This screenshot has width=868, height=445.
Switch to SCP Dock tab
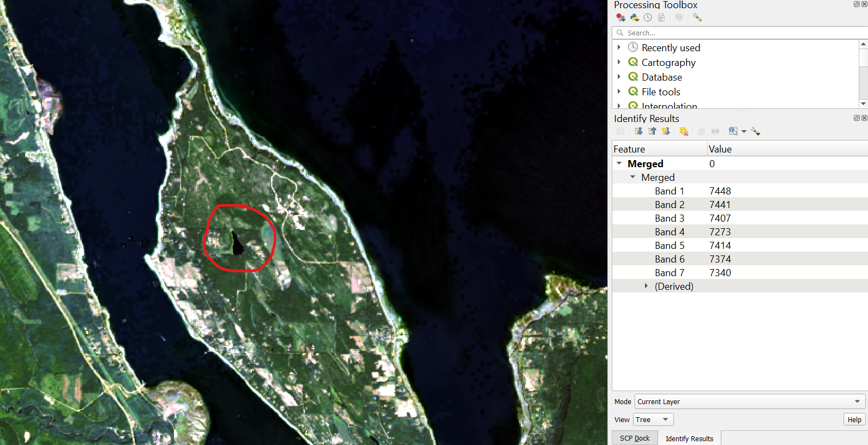(635, 438)
